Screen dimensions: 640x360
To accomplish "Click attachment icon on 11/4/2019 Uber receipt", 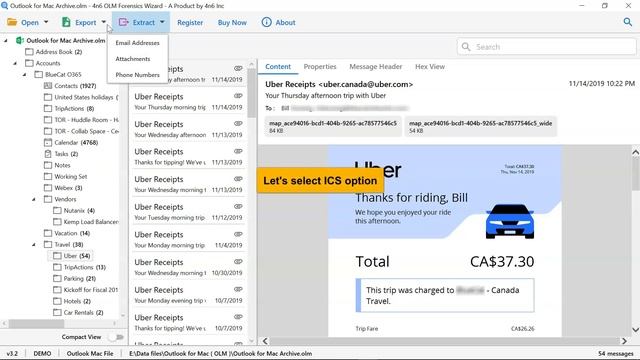I will click(238, 234).
